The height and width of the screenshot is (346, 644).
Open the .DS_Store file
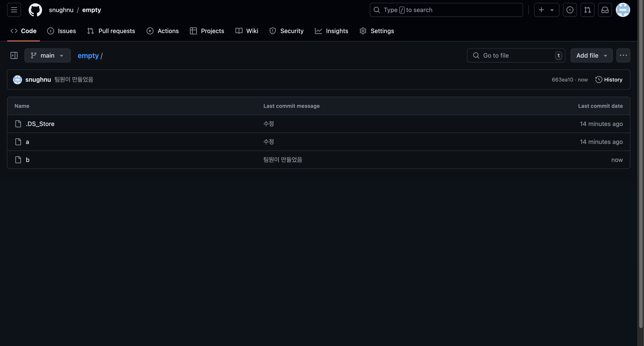click(40, 124)
